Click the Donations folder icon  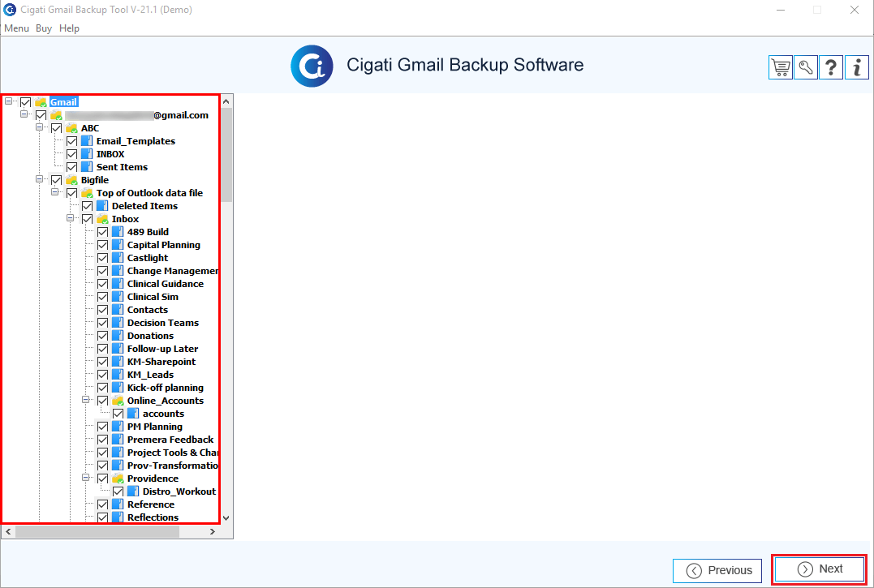click(x=118, y=336)
